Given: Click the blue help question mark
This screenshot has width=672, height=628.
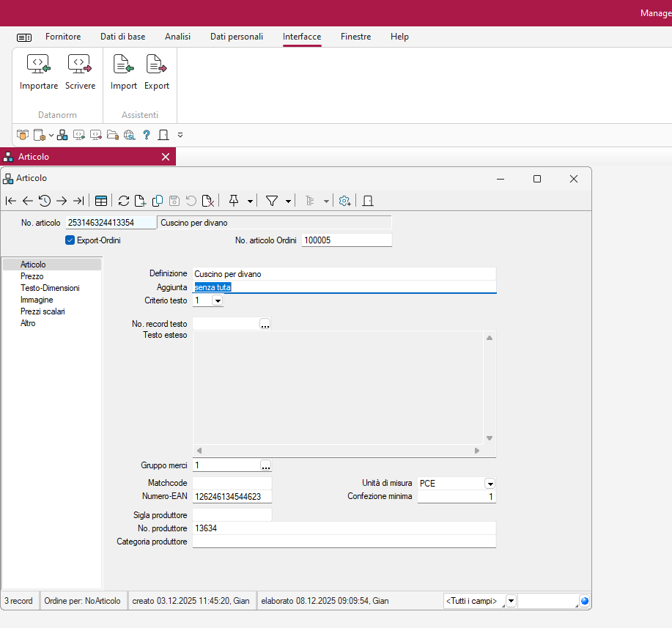Looking at the screenshot, I should point(146,135).
